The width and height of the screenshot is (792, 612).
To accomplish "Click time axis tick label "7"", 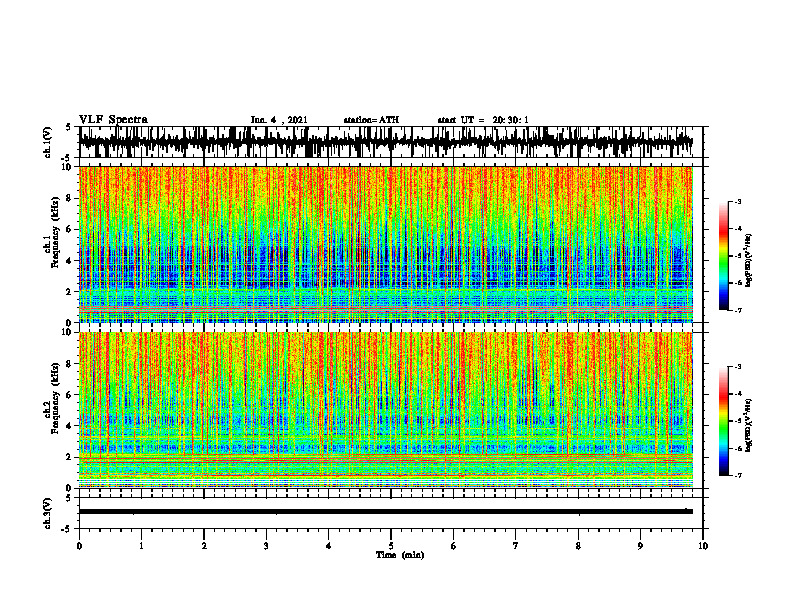I will [x=516, y=546].
